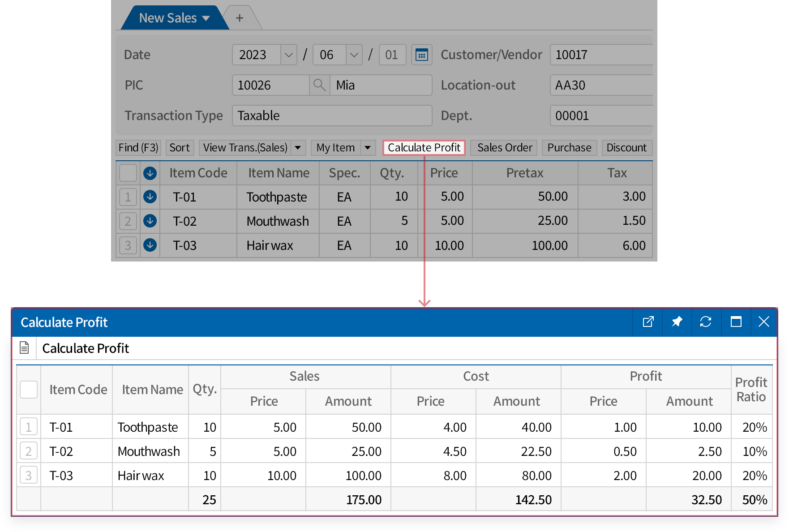Click the Discount button
Viewport: 789px width, 532px height.
click(626, 147)
